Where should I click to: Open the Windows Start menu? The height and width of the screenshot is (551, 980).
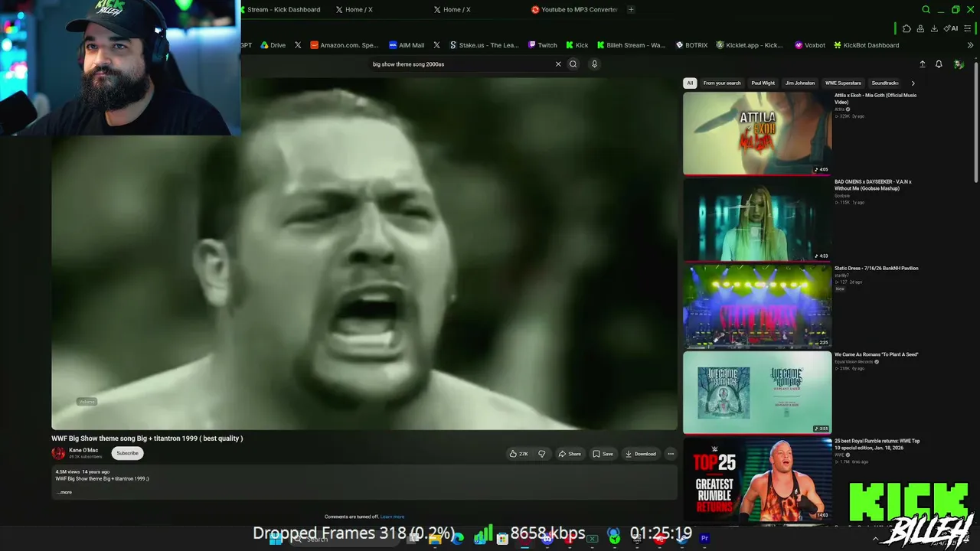click(x=276, y=539)
